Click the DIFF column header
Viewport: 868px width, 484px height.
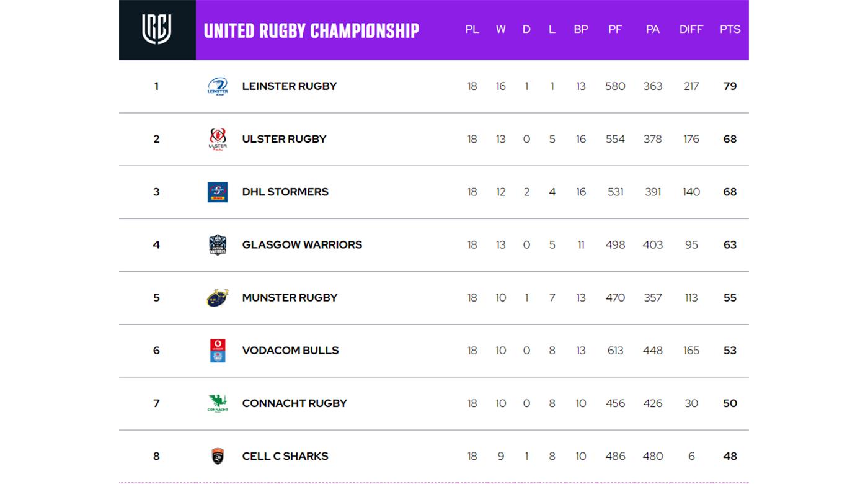(x=691, y=29)
